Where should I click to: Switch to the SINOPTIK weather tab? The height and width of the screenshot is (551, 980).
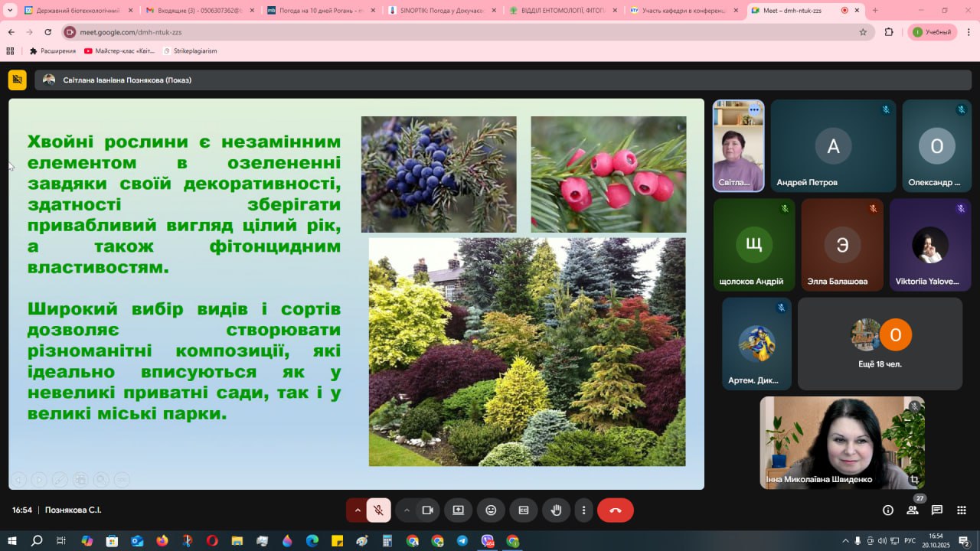436,11
